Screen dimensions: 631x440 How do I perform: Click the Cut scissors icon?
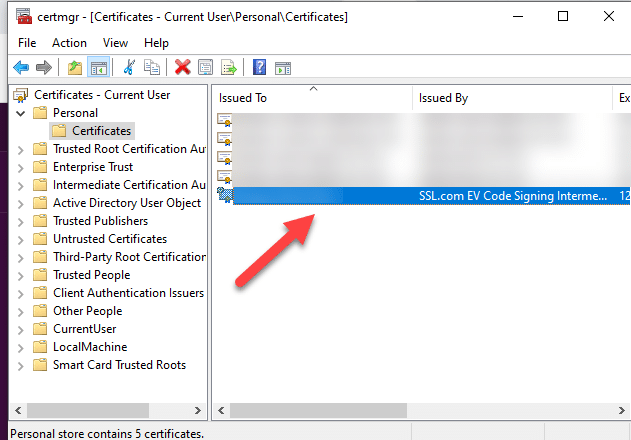[129, 68]
